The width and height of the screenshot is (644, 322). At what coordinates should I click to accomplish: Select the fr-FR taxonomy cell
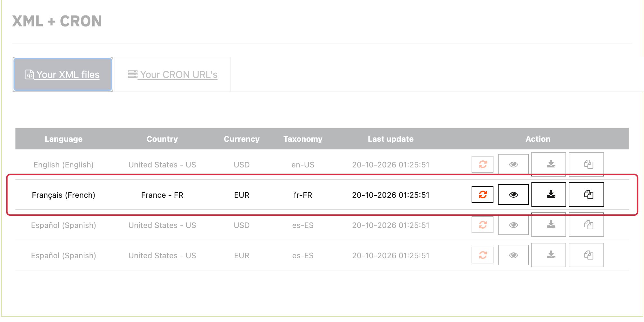[x=303, y=195]
